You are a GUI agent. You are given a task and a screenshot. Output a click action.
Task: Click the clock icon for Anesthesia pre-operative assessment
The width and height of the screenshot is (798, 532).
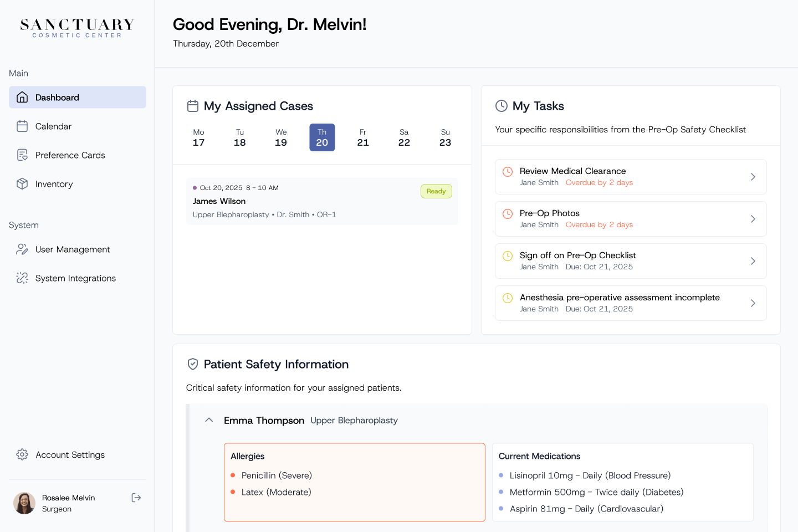[x=508, y=298]
